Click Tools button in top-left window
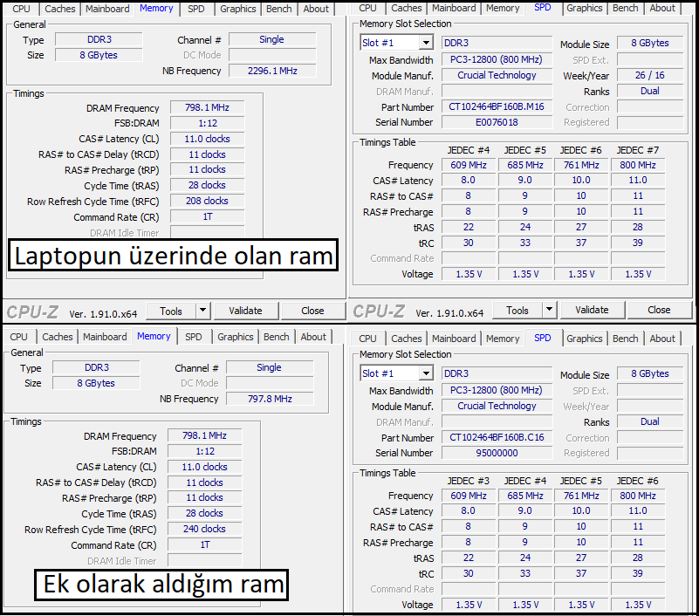699x616 pixels. [x=171, y=311]
